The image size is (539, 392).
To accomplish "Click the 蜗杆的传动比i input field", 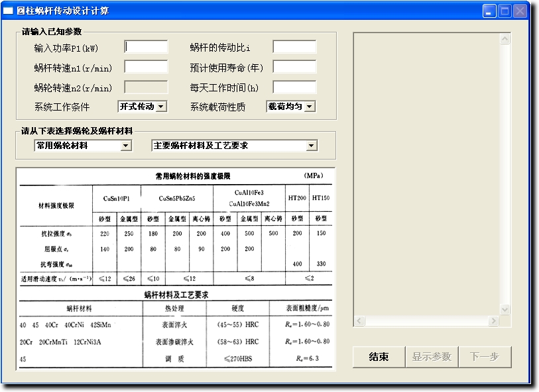I will (294, 47).
